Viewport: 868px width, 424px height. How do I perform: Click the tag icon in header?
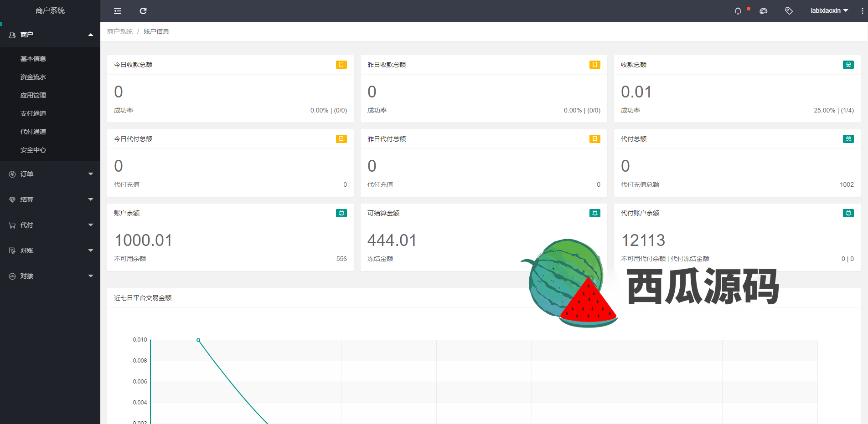(789, 11)
